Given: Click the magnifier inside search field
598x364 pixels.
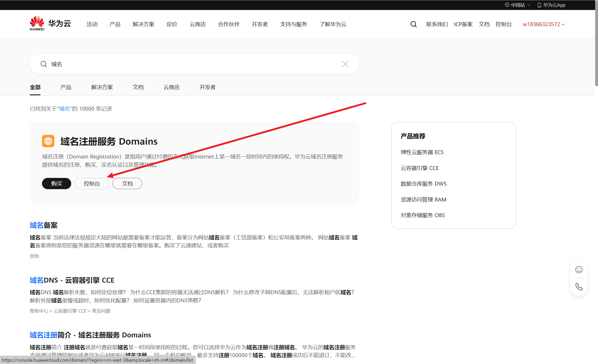Looking at the screenshot, I should tap(44, 64).
